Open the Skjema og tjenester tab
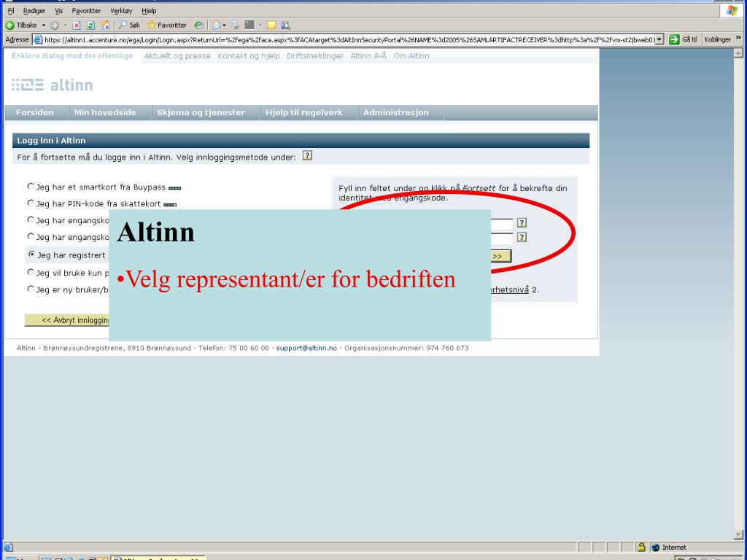 tap(201, 113)
